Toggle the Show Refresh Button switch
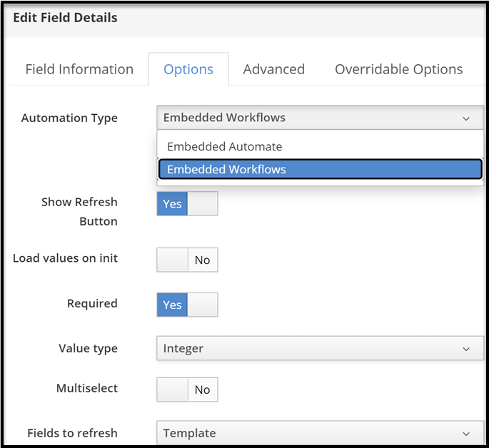Viewport: 489px width, 448px height. point(187,204)
